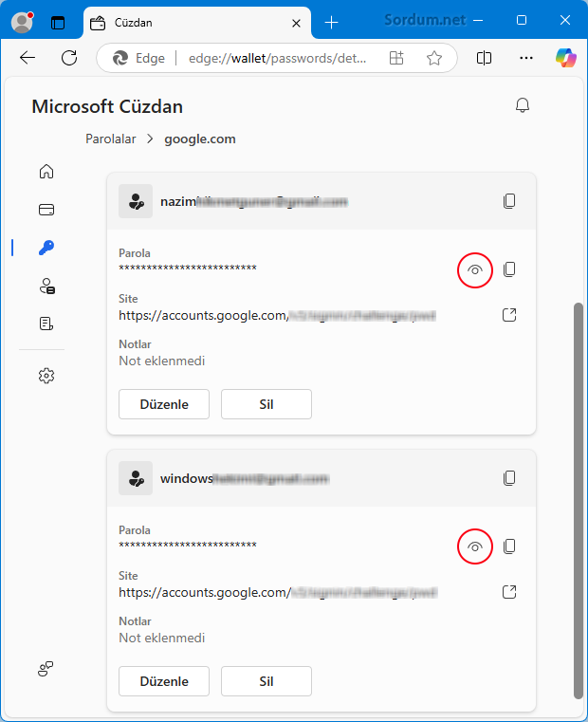Click the Edge site info badge

[x=139, y=58]
